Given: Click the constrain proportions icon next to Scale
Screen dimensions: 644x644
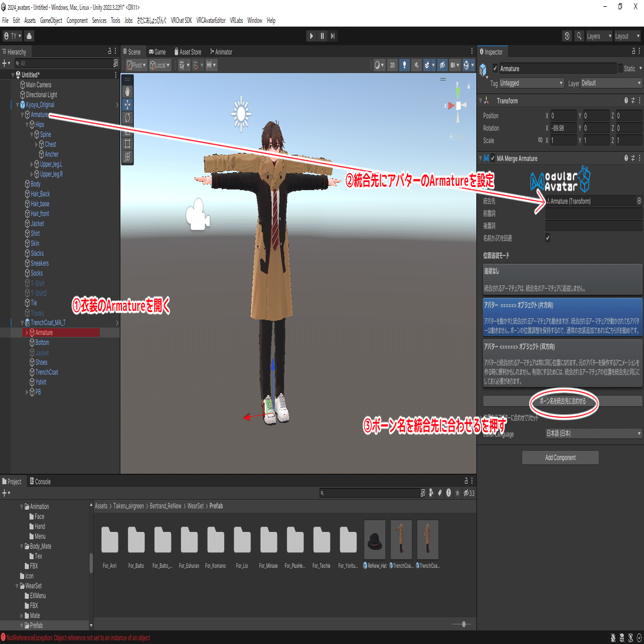Looking at the screenshot, I should click(x=541, y=140).
